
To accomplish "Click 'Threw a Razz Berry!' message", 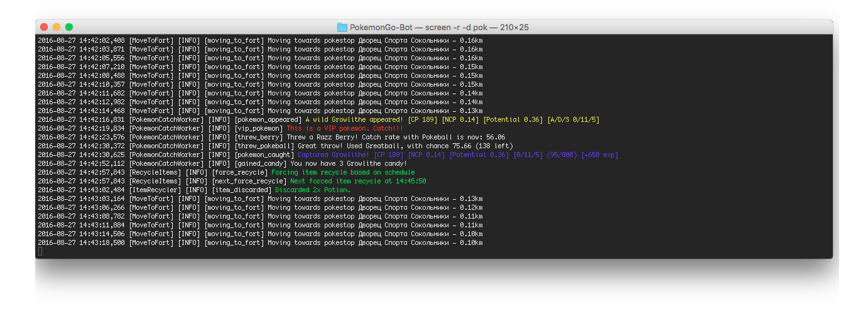I will tap(323, 137).
